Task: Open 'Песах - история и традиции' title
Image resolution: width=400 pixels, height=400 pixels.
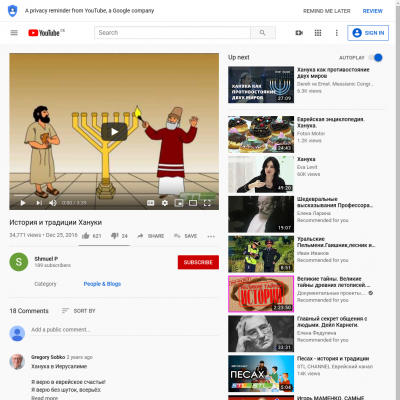Action: pos(333,359)
